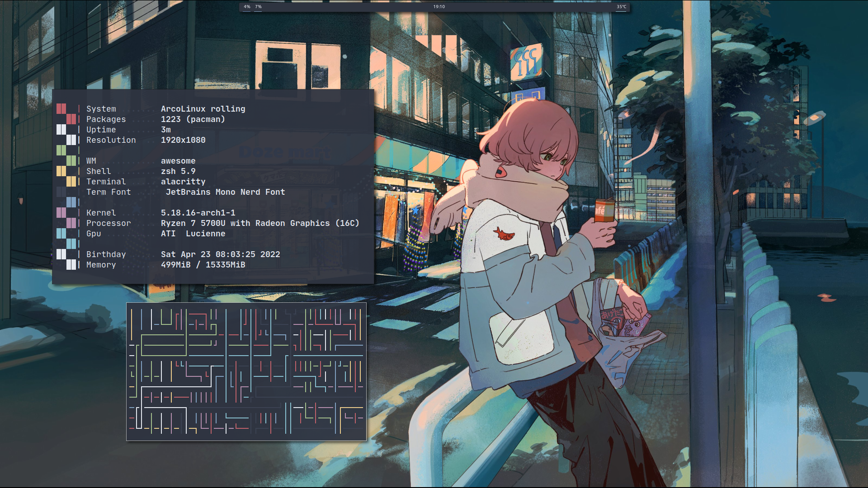Click the 35°C temperature indicator
868x488 pixels.
[621, 7]
